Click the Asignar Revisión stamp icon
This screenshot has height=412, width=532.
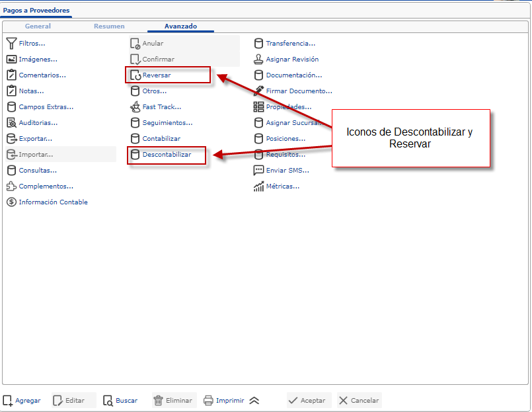coord(258,59)
